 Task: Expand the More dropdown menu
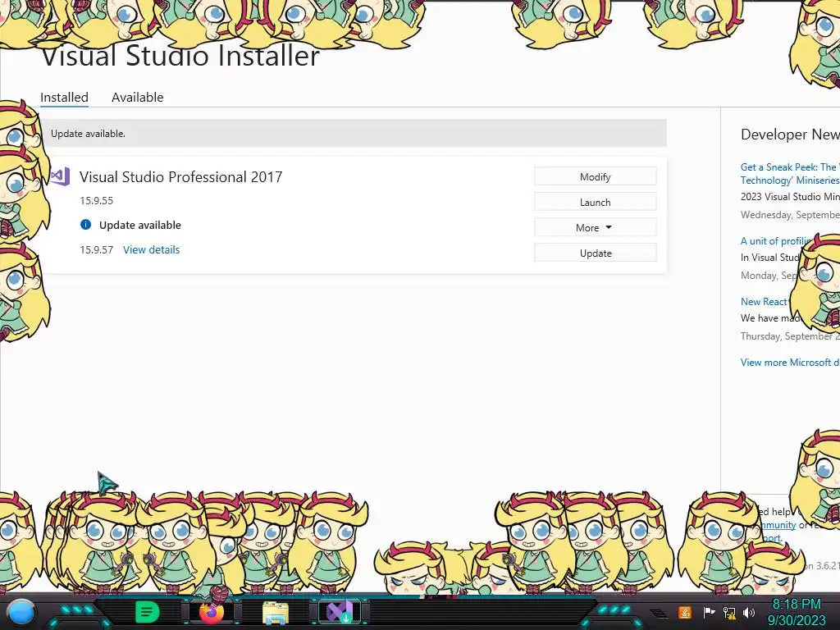[x=596, y=227]
